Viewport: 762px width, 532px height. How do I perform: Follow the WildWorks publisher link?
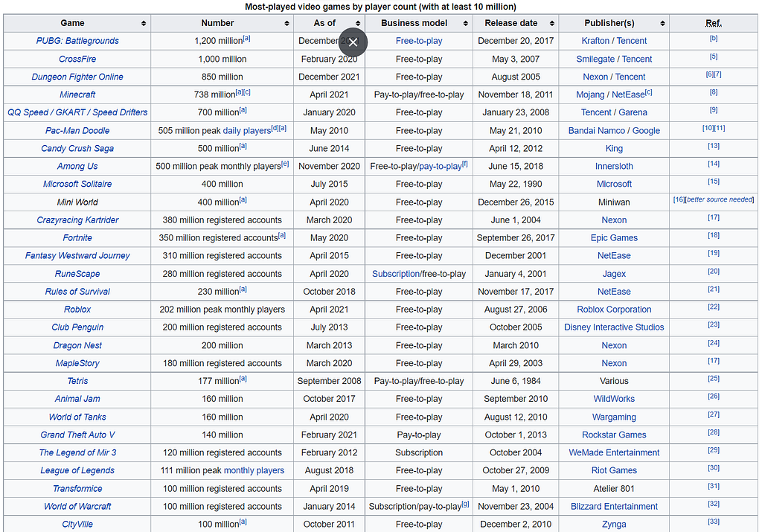point(614,399)
